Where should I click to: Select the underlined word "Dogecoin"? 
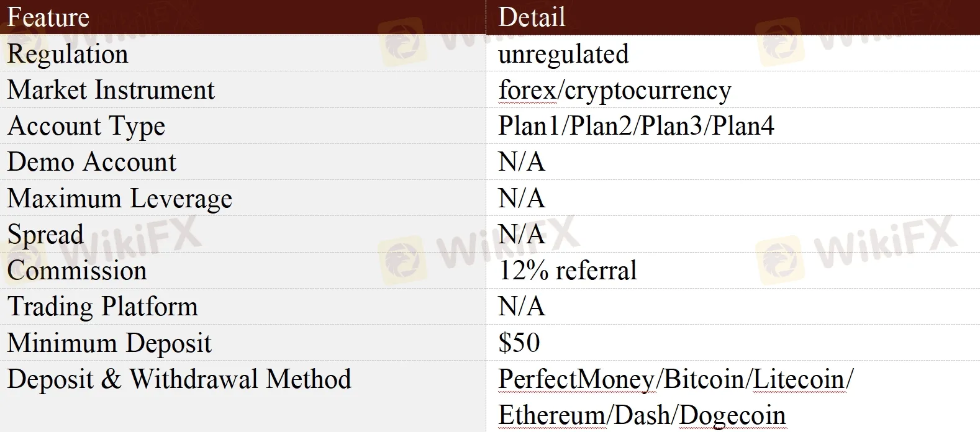(x=733, y=415)
